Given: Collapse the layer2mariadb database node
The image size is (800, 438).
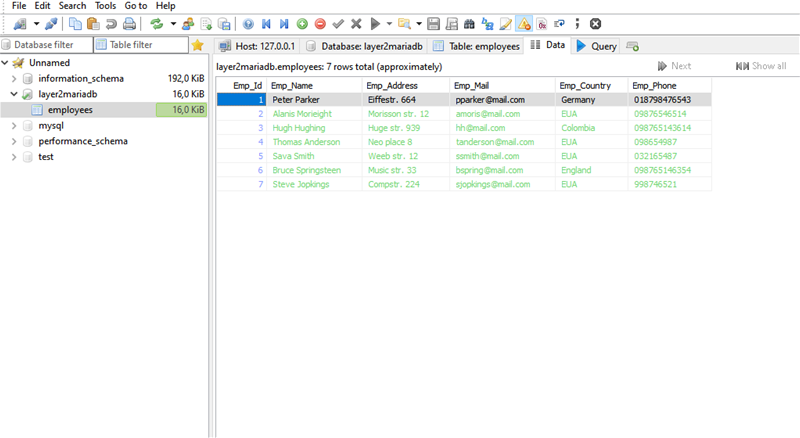Looking at the screenshot, I should click(14, 94).
